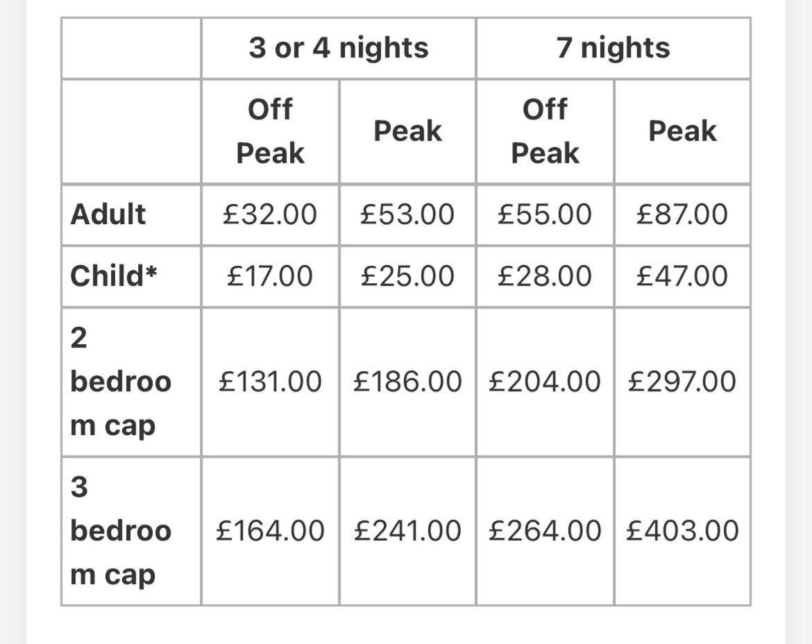The image size is (812, 644).
Task: Select the £164.00 three bedroom cap price
Action: coord(270,531)
